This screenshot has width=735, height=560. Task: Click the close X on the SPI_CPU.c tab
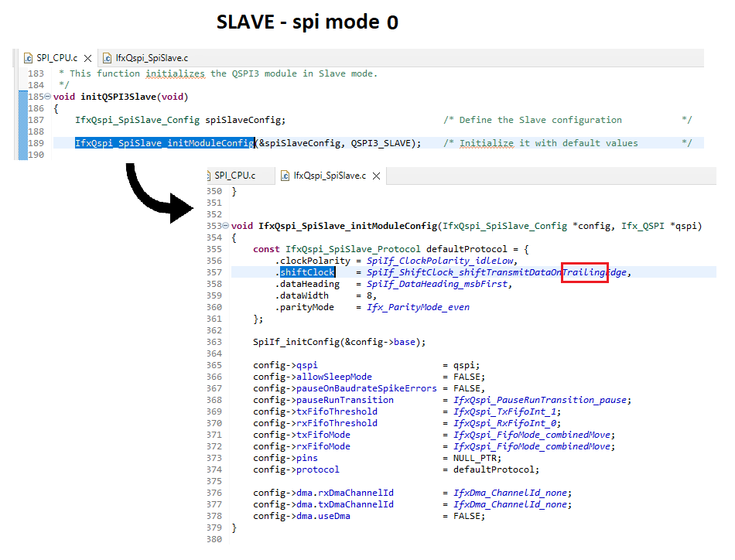point(87,57)
